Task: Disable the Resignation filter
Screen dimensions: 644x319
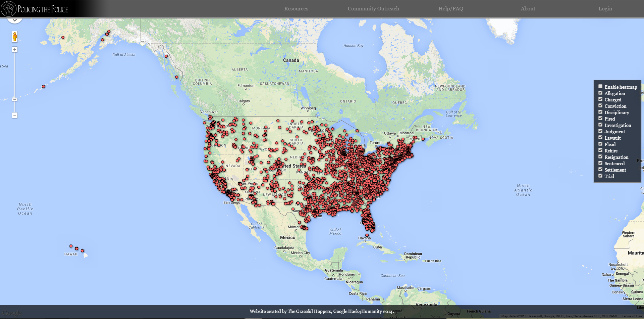Action: coord(600,156)
